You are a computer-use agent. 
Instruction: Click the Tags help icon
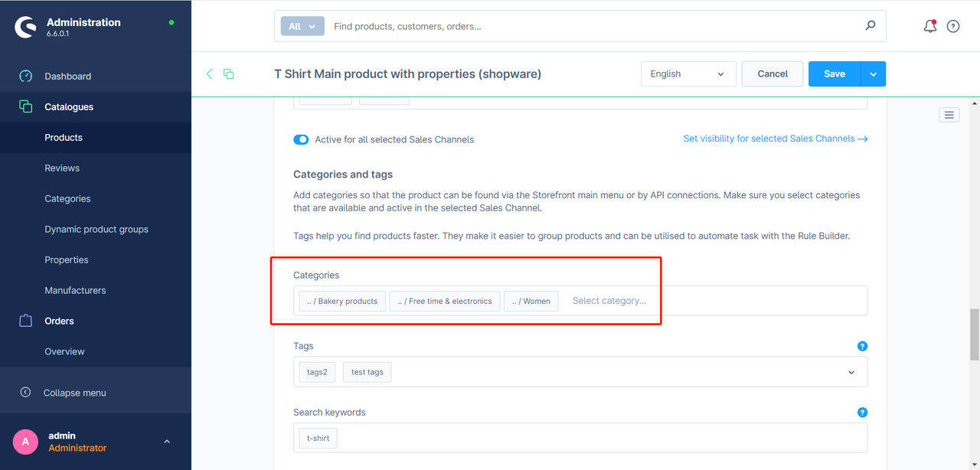click(x=862, y=346)
